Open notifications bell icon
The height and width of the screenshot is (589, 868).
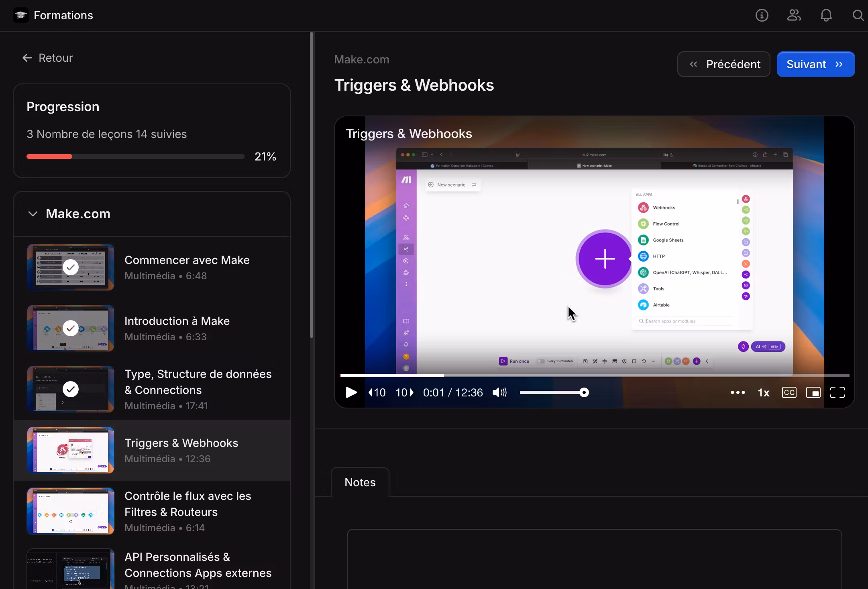[x=826, y=16]
